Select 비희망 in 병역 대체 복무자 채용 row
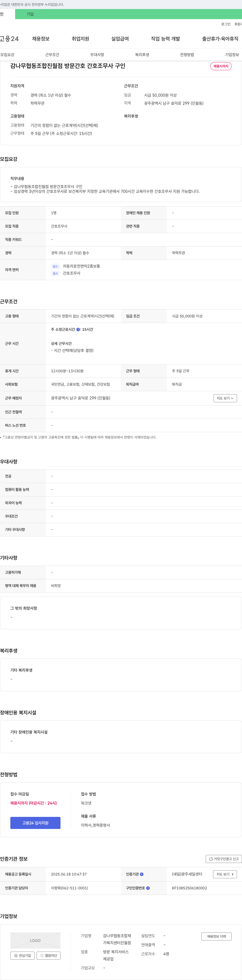 pos(56,586)
